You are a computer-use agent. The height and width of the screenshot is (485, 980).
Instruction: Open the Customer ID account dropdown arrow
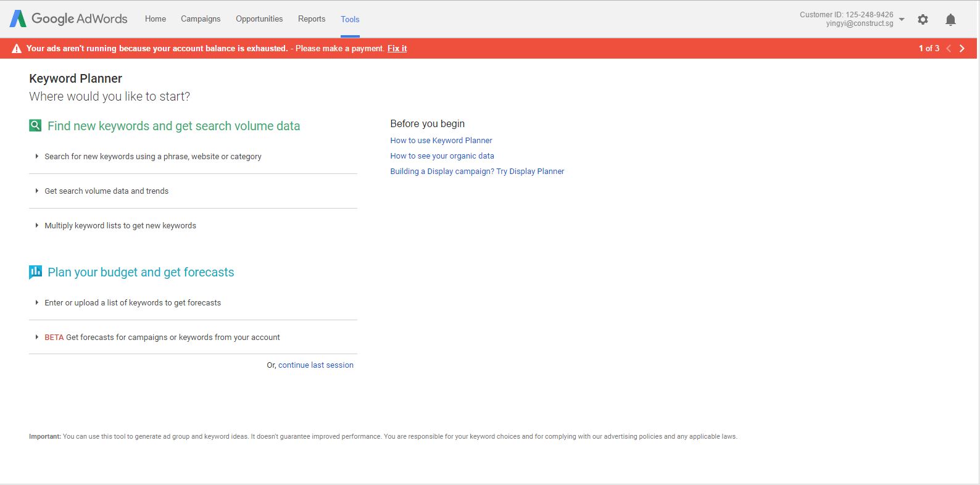pos(902,19)
